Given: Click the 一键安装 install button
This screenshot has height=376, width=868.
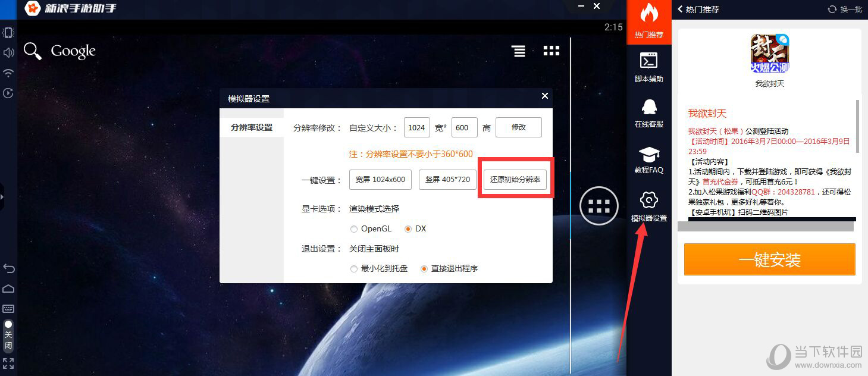Looking at the screenshot, I should pos(768,259).
